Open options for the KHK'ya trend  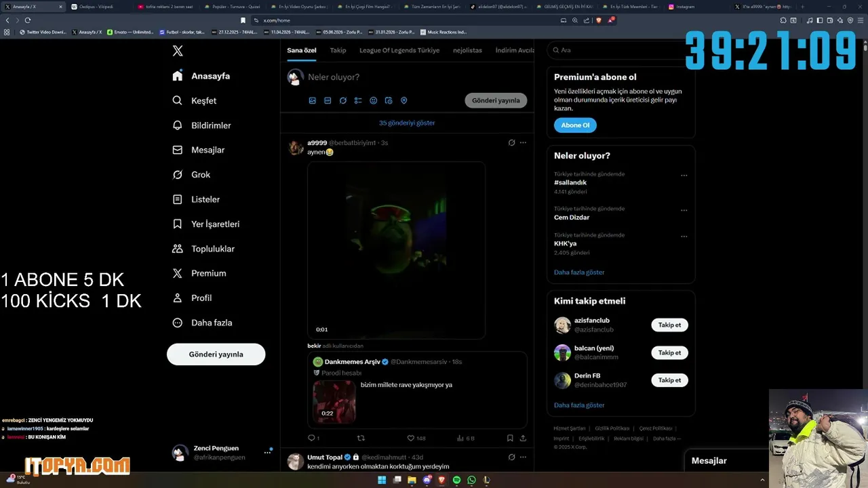click(x=684, y=236)
